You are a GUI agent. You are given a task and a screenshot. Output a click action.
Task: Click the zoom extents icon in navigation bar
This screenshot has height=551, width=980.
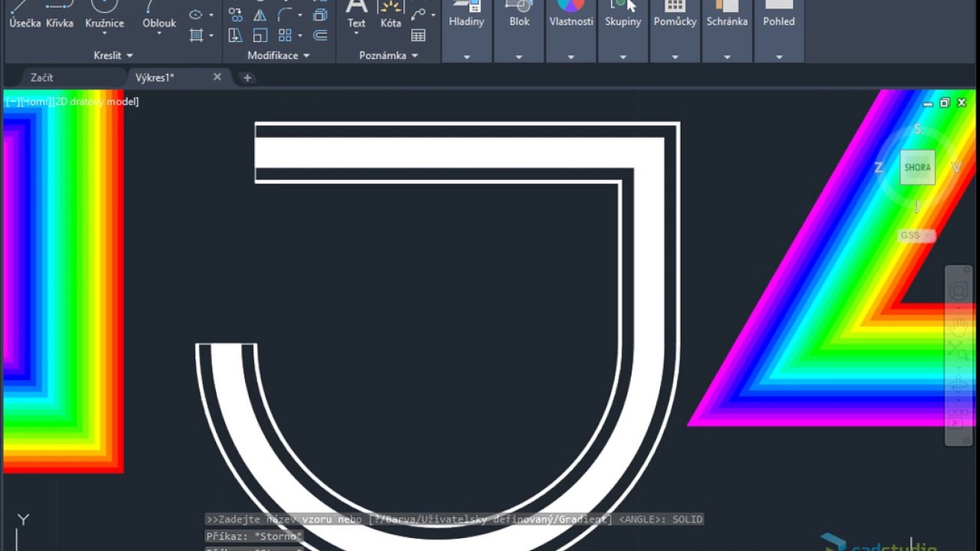pos(958,352)
